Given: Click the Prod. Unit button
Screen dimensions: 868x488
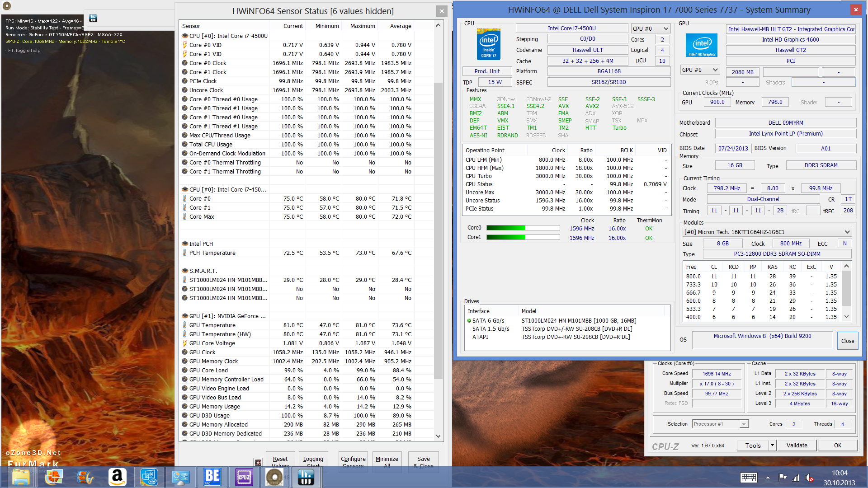Looking at the screenshot, I should (x=487, y=71).
